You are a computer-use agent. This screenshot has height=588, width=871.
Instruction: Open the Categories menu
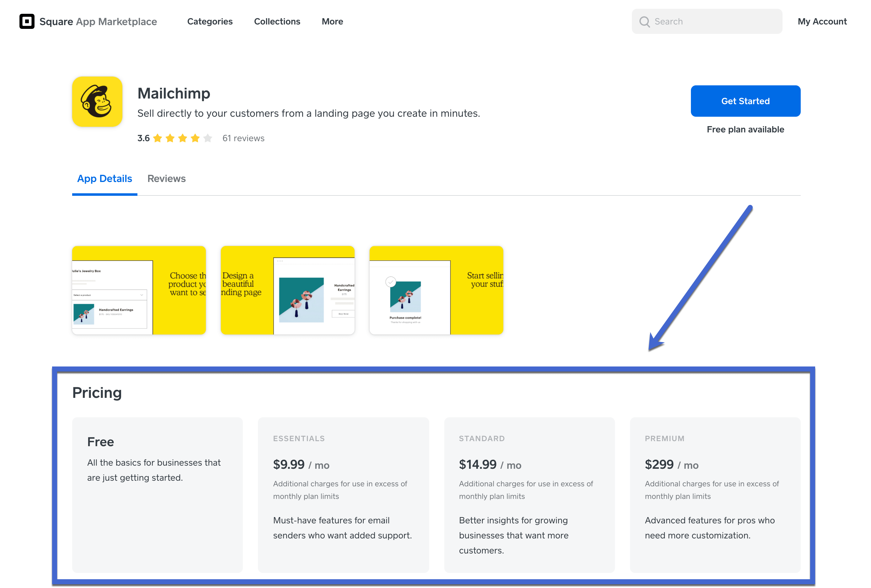click(210, 21)
